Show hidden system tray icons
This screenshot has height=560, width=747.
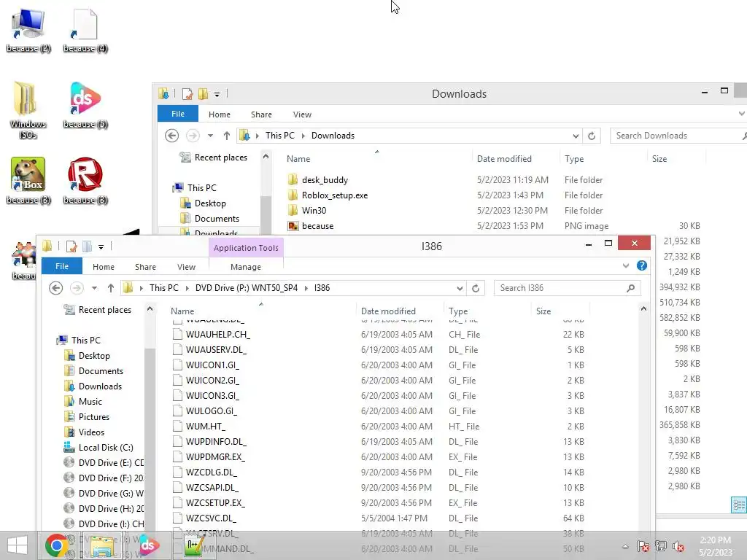[625, 546]
